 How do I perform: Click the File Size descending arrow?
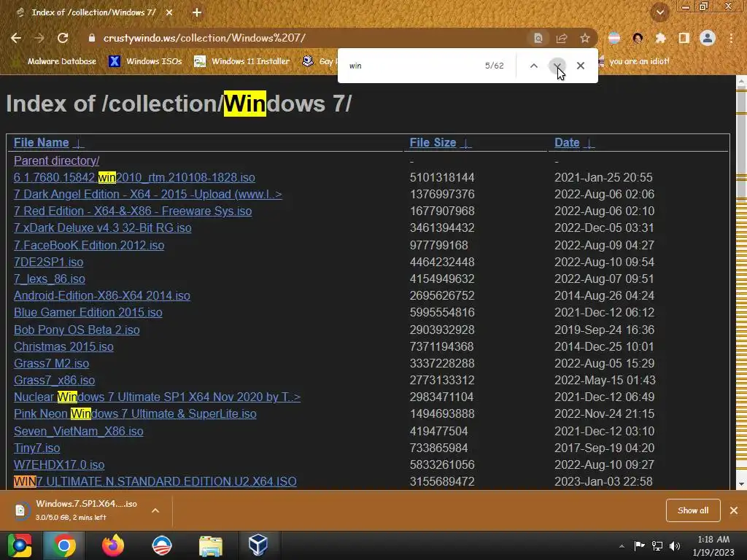click(466, 144)
